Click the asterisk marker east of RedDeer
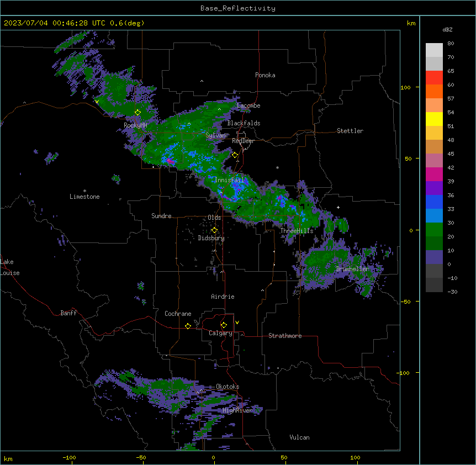This screenshot has height=465, width=476. pos(277,167)
